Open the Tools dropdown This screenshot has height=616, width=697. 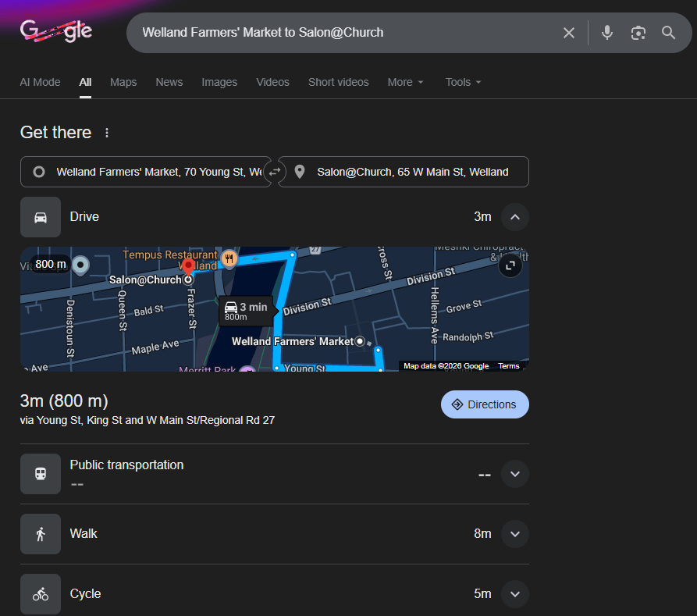point(463,82)
